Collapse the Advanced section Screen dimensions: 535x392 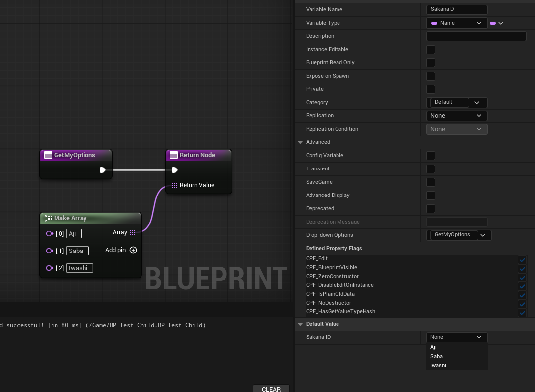pyautogui.click(x=300, y=142)
